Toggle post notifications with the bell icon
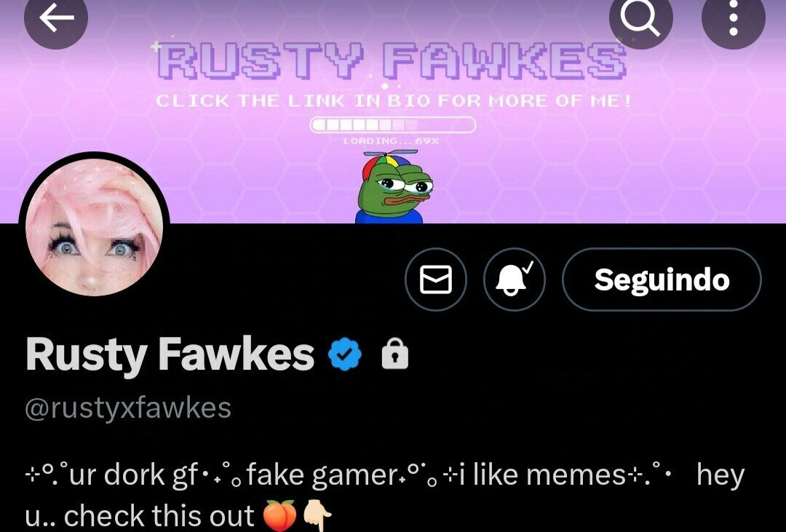The height and width of the screenshot is (532, 786). (x=515, y=279)
